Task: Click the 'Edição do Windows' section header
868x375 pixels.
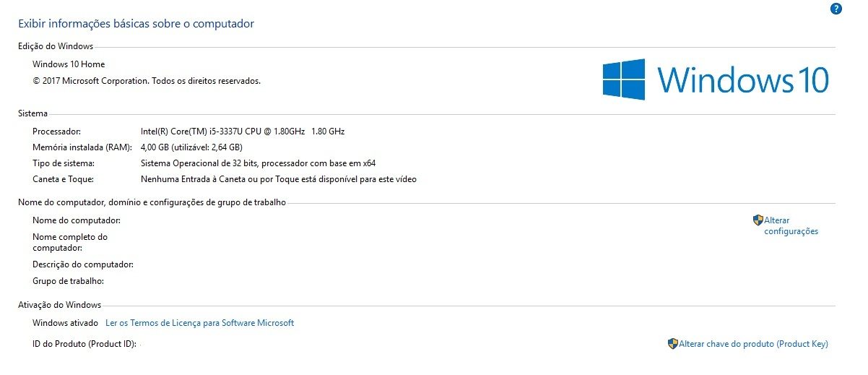Action: click(x=56, y=46)
